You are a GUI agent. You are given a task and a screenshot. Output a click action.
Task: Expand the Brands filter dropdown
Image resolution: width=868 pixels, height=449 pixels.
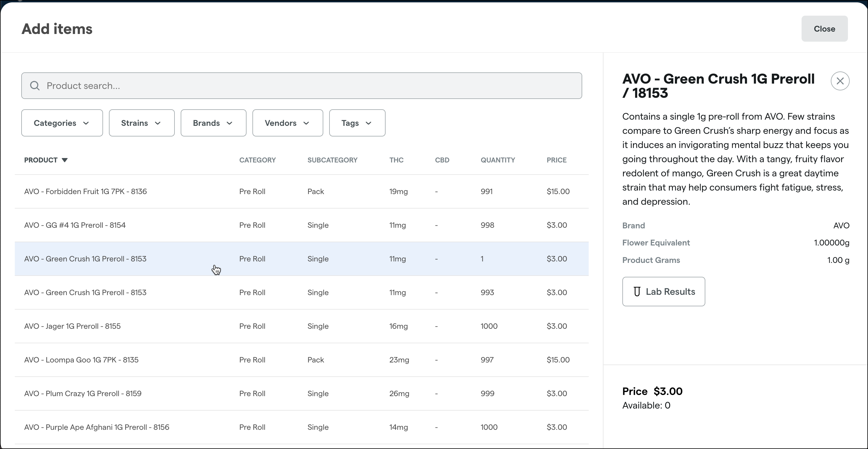[x=213, y=123]
